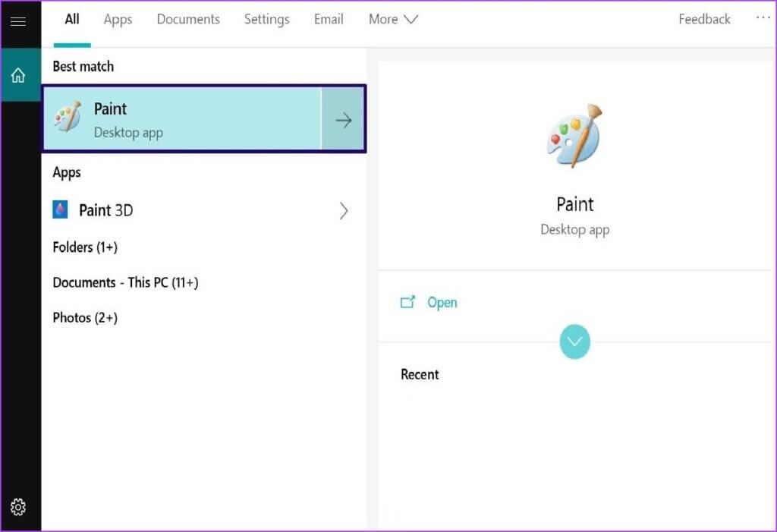Image resolution: width=777 pixels, height=532 pixels.
Task: Open Folders (1+) results
Action: pyautogui.click(x=85, y=247)
